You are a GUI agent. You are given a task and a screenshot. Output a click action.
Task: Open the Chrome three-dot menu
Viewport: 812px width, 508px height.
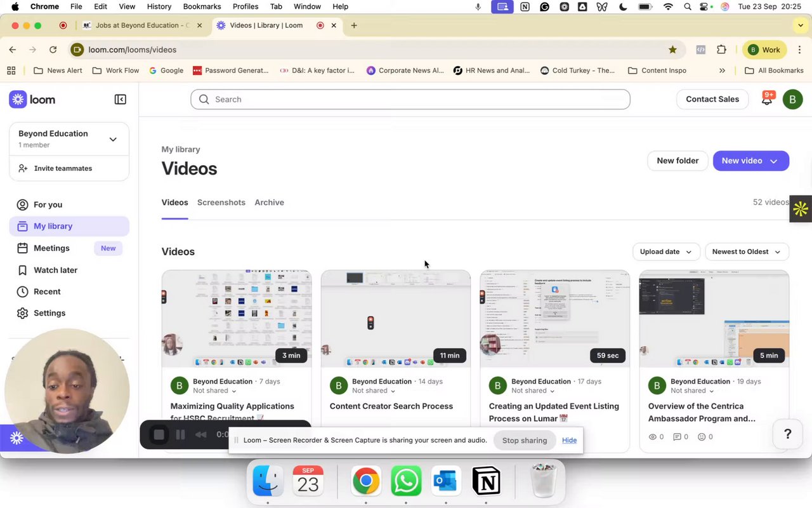click(x=799, y=50)
